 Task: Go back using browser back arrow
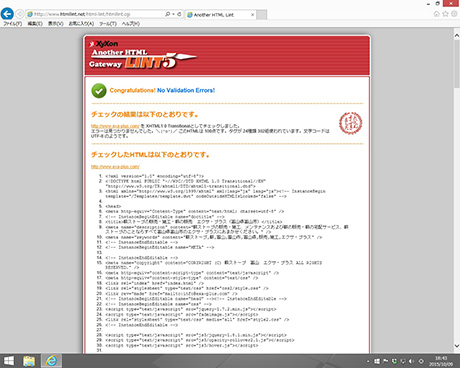(x=7, y=14)
